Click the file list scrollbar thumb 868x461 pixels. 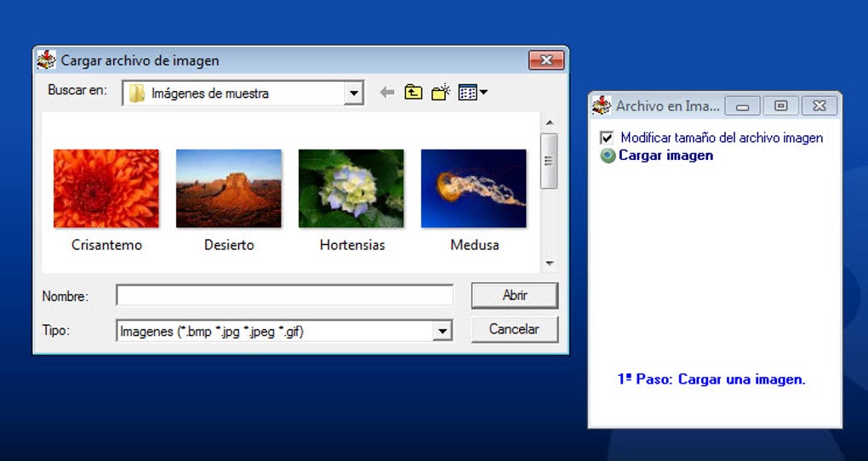[549, 161]
